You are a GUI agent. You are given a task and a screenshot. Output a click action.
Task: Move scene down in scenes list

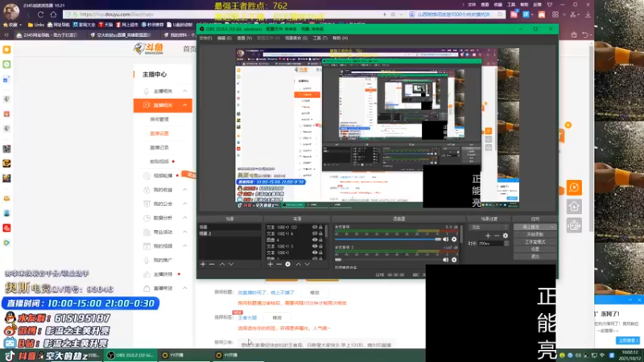[231, 265]
